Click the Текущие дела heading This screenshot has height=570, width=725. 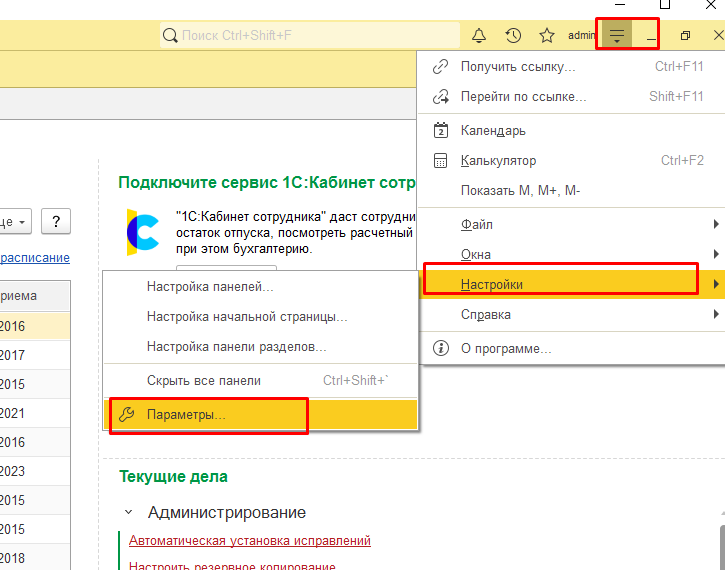click(173, 476)
